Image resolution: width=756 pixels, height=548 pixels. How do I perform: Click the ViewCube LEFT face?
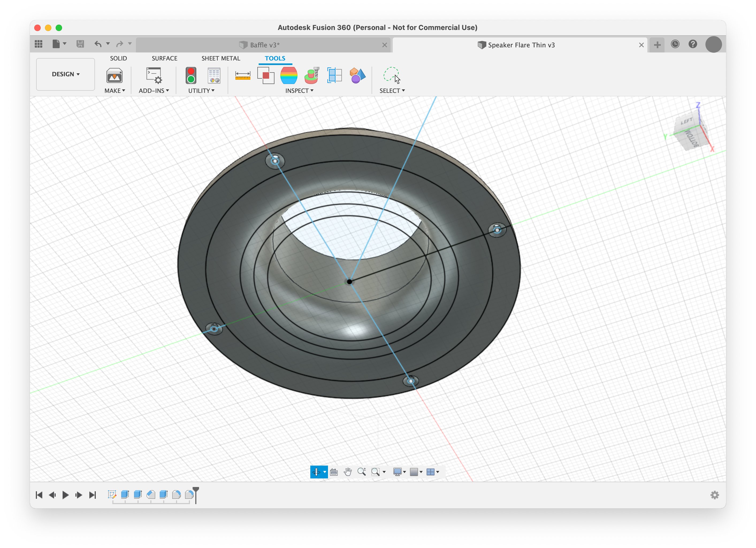coord(686,121)
